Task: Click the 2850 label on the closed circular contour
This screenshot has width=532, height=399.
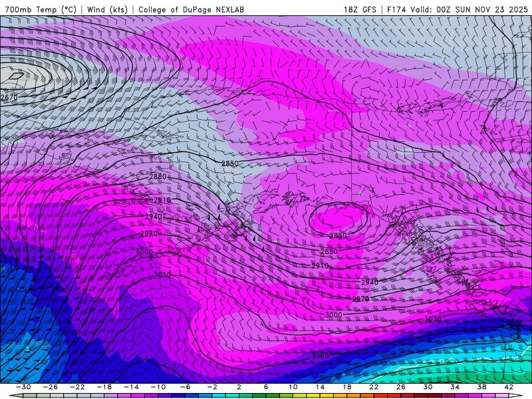Action: pos(338,235)
